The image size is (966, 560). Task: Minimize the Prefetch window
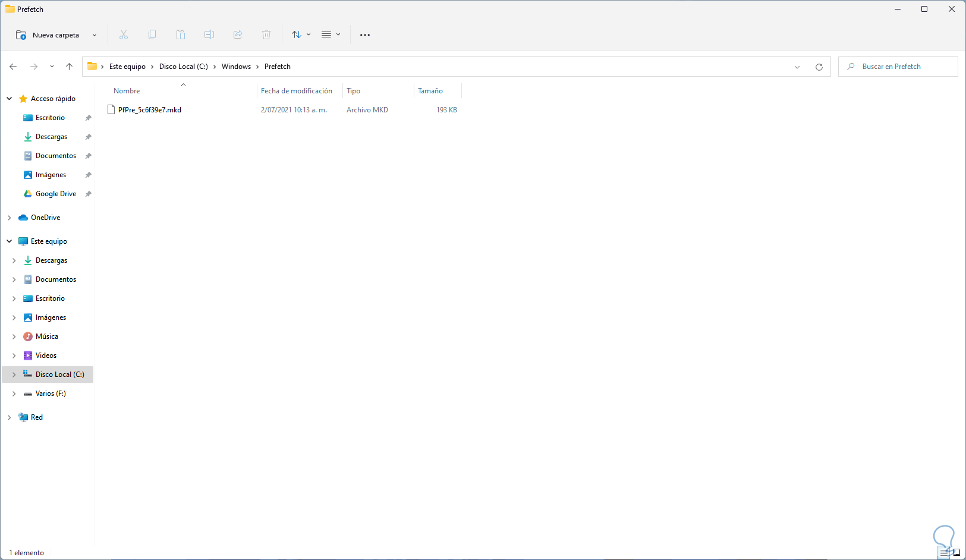(x=898, y=9)
